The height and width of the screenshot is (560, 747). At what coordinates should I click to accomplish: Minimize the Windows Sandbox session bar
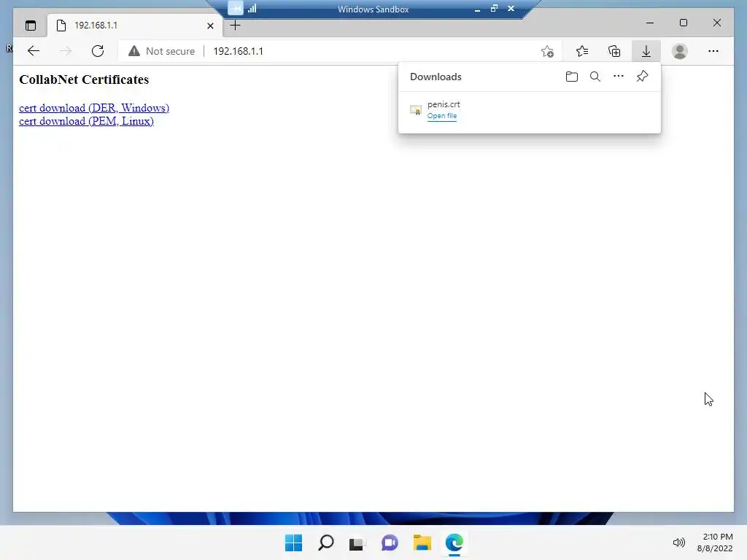(477, 9)
